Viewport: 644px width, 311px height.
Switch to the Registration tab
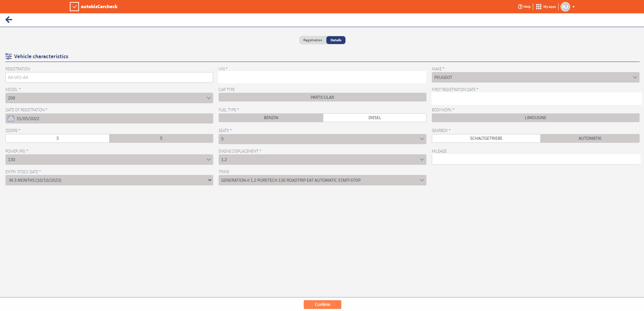[x=313, y=40]
